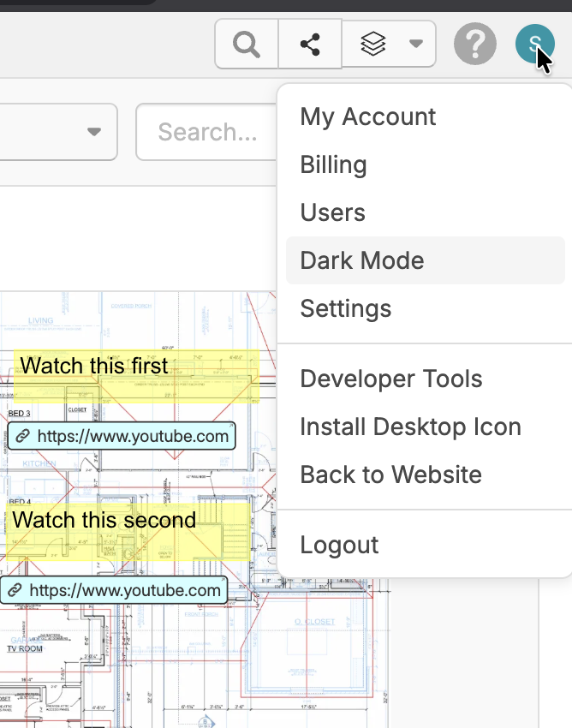Expand the dropdown left of Search field
The height and width of the screenshot is (728, 572).
coord(94,132)
